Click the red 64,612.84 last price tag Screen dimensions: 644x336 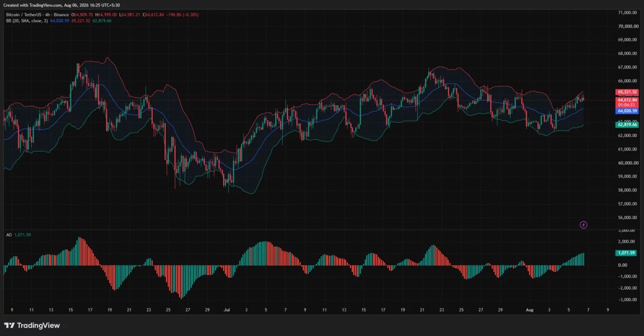[x=627, y=100]
